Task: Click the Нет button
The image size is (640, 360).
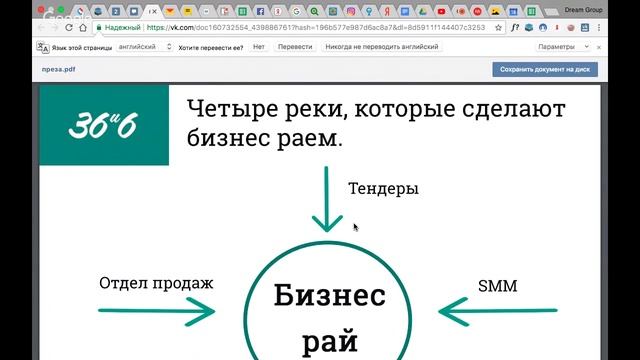Action: coord(259,47)
